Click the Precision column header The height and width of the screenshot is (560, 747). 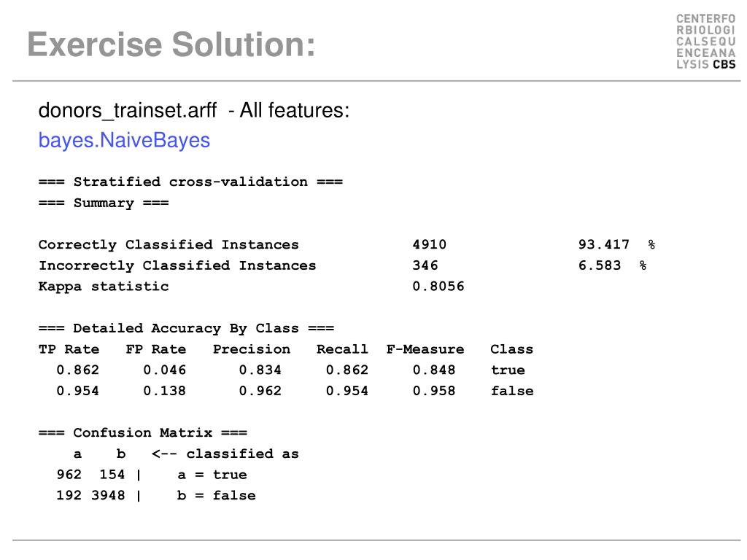[x=252, y=349]
